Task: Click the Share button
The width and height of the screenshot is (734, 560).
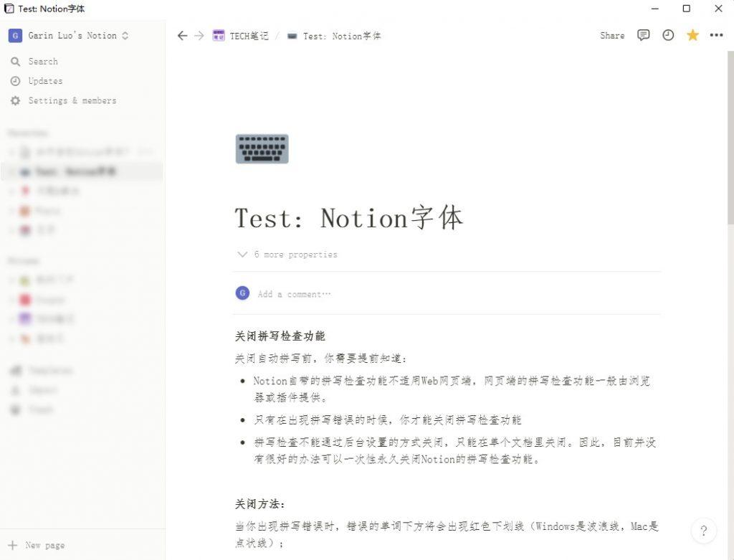Action: 611,35
